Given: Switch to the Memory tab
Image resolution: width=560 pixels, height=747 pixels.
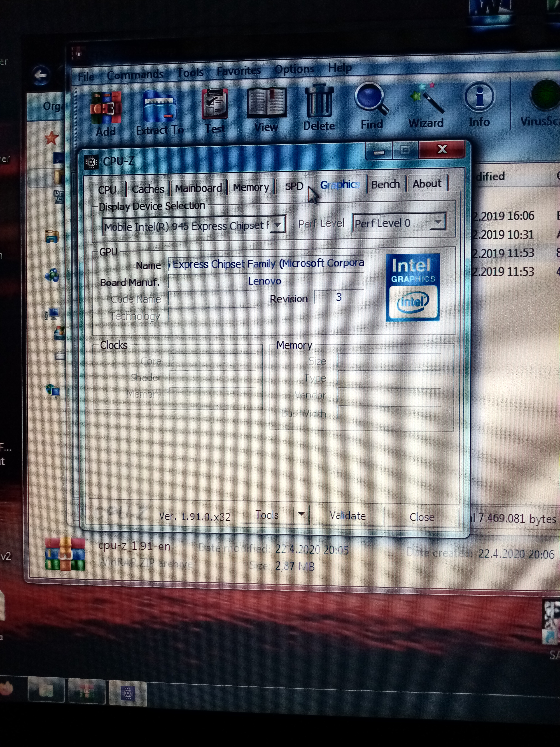Looking at the screenshot, I should 251,187.
